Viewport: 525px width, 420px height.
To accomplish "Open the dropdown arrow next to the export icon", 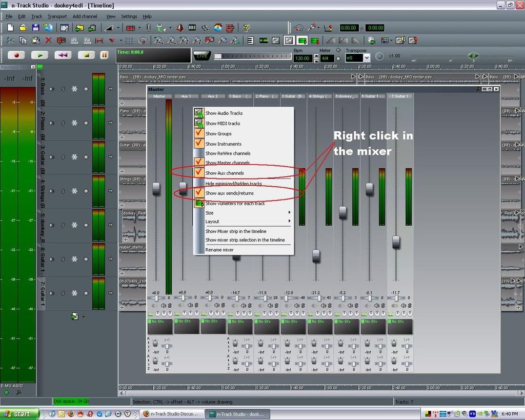I will click(84, 316).
